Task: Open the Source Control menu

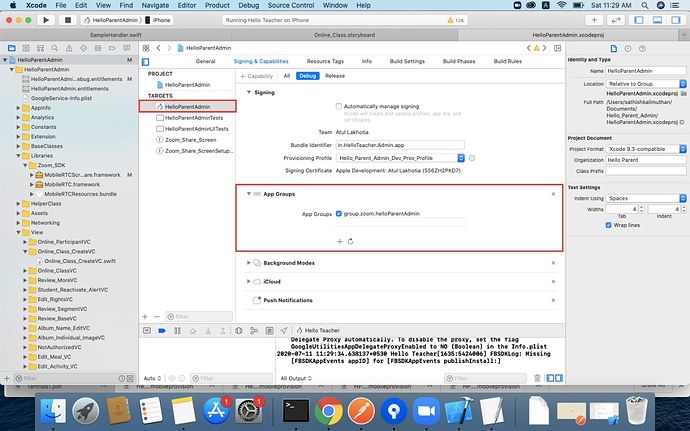Action: coord(291,5)
